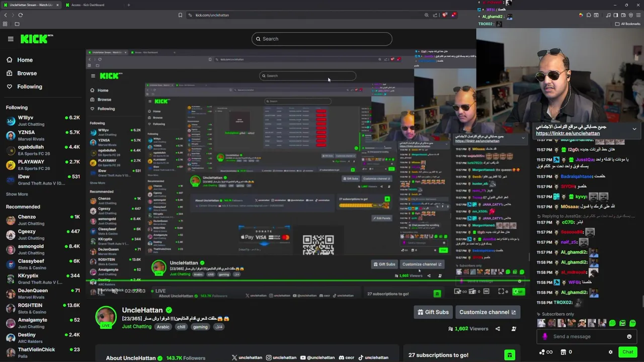Bookmark this page icon in address bar
The height and width of the screenshot is (362, 644).
coord(180,15)
